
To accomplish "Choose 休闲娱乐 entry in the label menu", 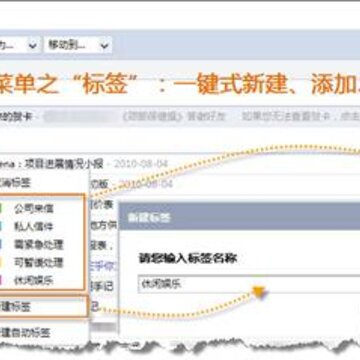I will [33, 281].
